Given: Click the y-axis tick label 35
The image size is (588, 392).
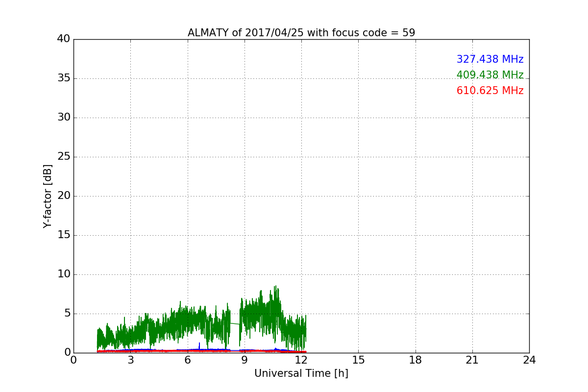Looking at the screenshot, I should pos(64,78).
